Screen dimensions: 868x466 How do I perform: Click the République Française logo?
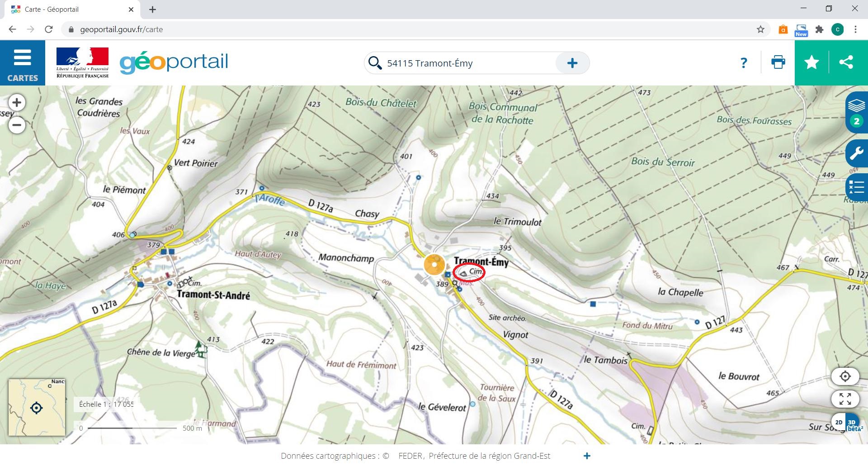[82, 62]
